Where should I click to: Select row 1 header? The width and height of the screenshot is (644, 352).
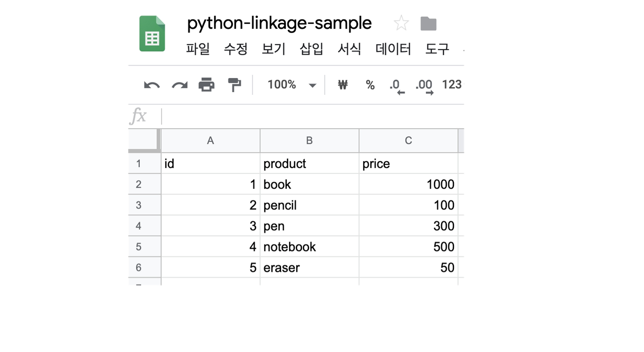[x=144, y=163]
